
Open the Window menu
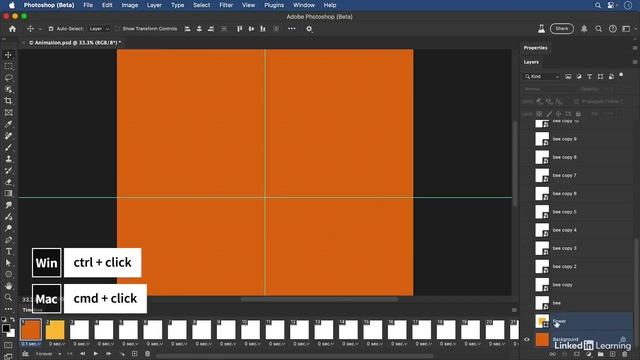coord(304,5)
